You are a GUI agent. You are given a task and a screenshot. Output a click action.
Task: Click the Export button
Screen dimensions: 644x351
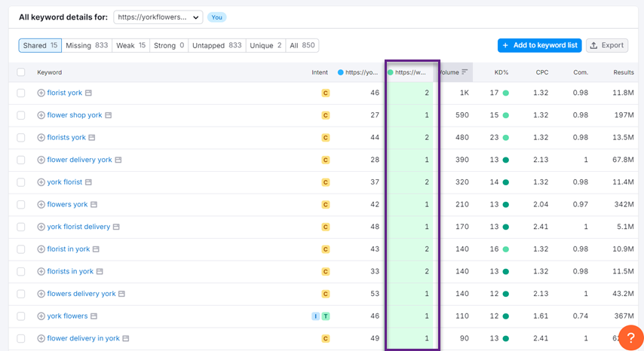[x=606, y=45]
